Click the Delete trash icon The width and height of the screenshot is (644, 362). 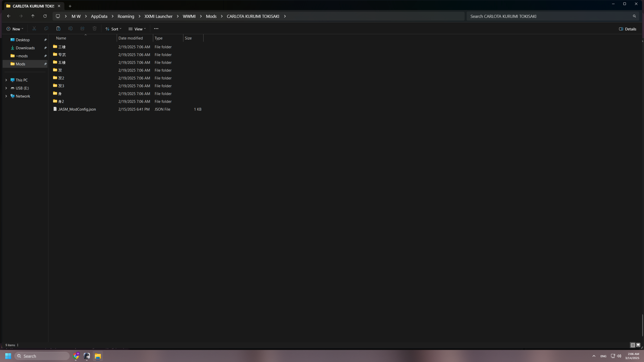(95, 29)
